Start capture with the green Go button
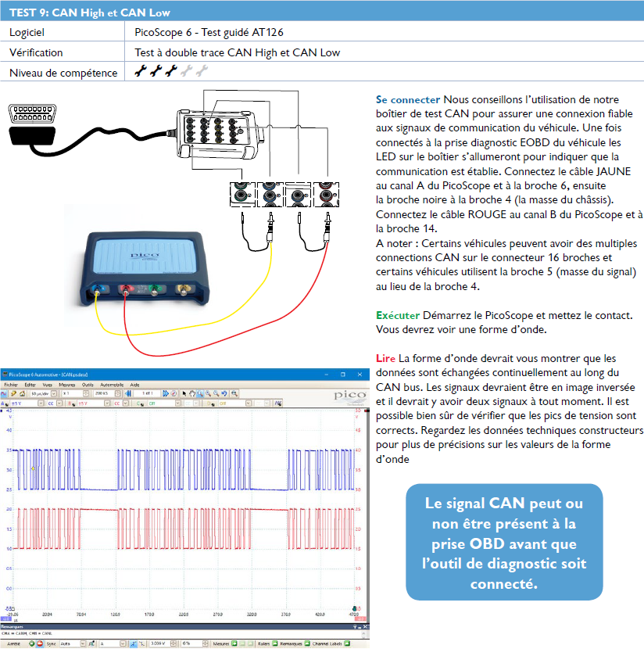 click(x=32, y=644)
